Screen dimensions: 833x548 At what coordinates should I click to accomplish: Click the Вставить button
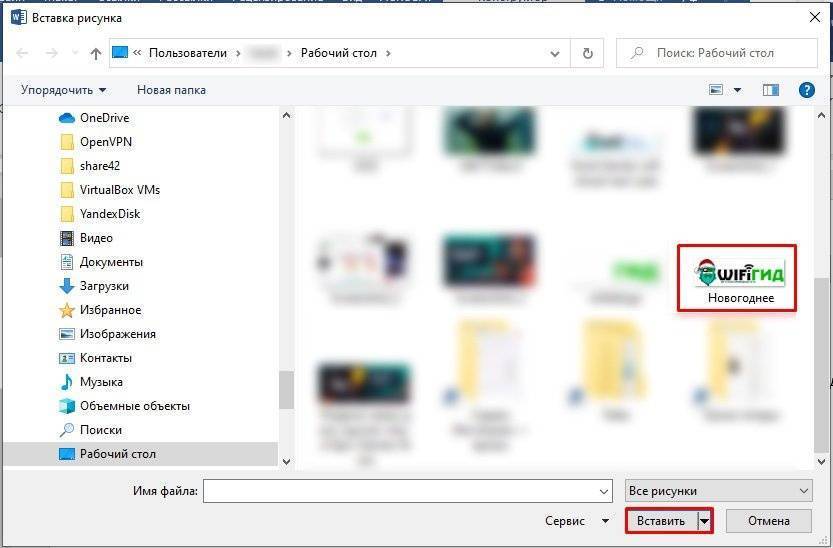click(x=661, y=521)
